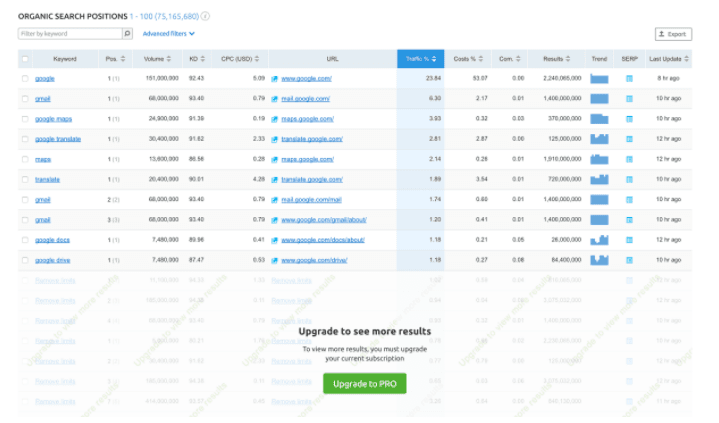Image resolution: width=719 pixels, height=423 pixels.
Task: Sort the table by the CPC (USD) column
Action: click(240, 59)
